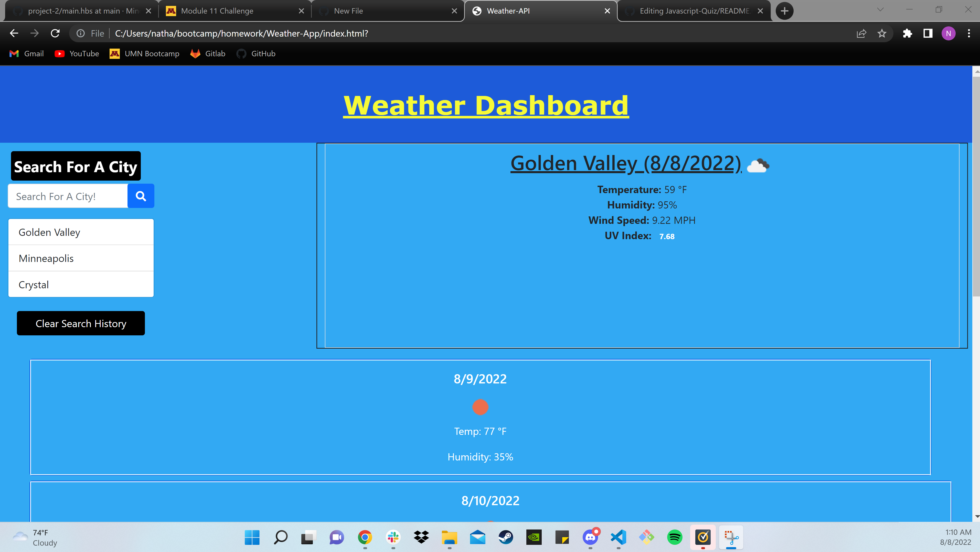This screenshot has width=980, height=552.
Task: Click the blue search magnifier button
Action: (x=141, y=196)
